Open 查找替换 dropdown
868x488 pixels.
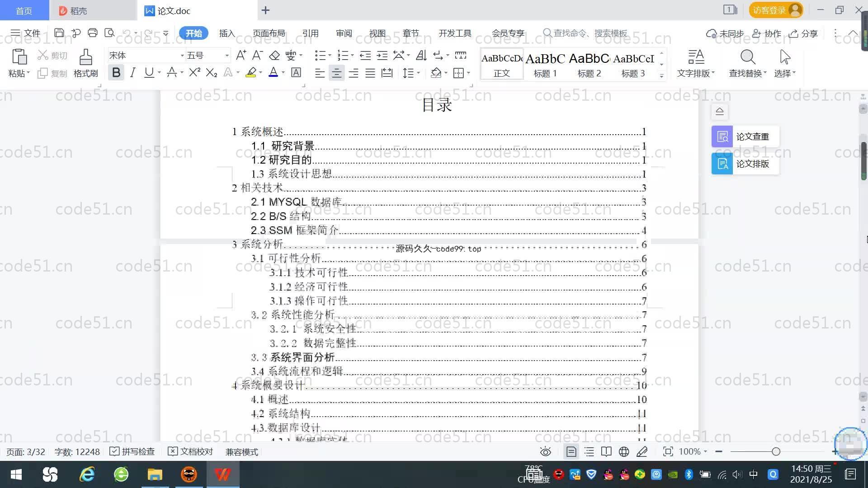tap(748, 73)
